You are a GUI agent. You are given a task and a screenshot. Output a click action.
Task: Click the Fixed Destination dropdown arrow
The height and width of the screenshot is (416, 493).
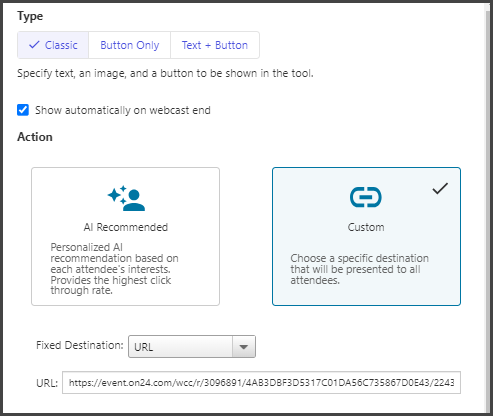coord(244,347)
